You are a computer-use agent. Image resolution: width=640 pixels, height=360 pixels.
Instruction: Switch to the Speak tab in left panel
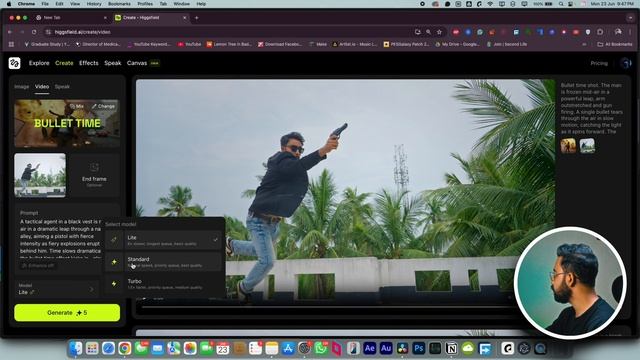pyautogui.click(x=62, y=87)
